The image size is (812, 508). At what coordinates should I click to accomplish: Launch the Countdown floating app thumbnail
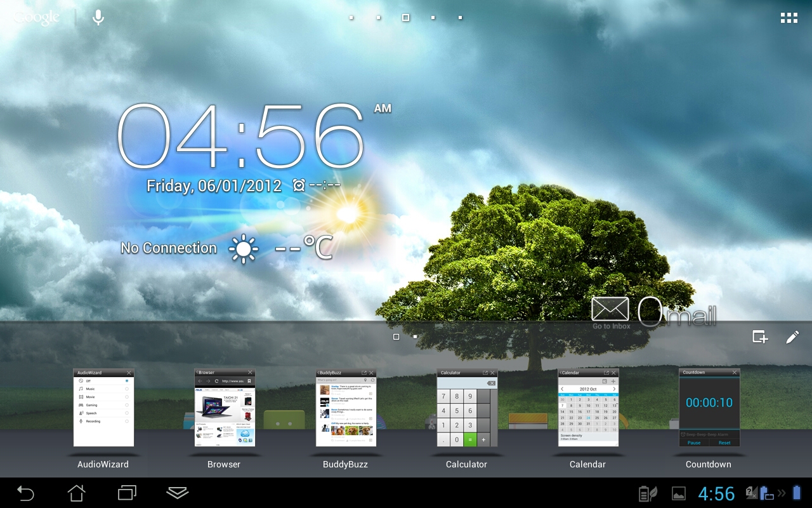709,408
